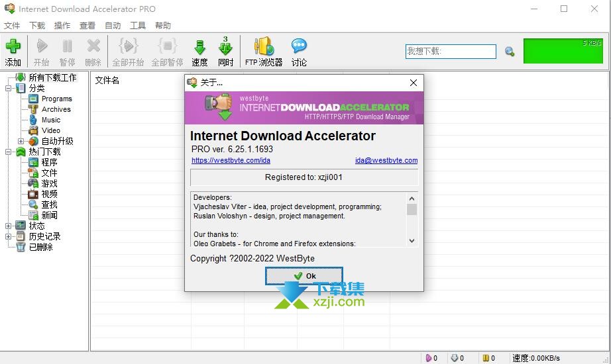
Task: Select the 状态 tree item
Action: 37,226
